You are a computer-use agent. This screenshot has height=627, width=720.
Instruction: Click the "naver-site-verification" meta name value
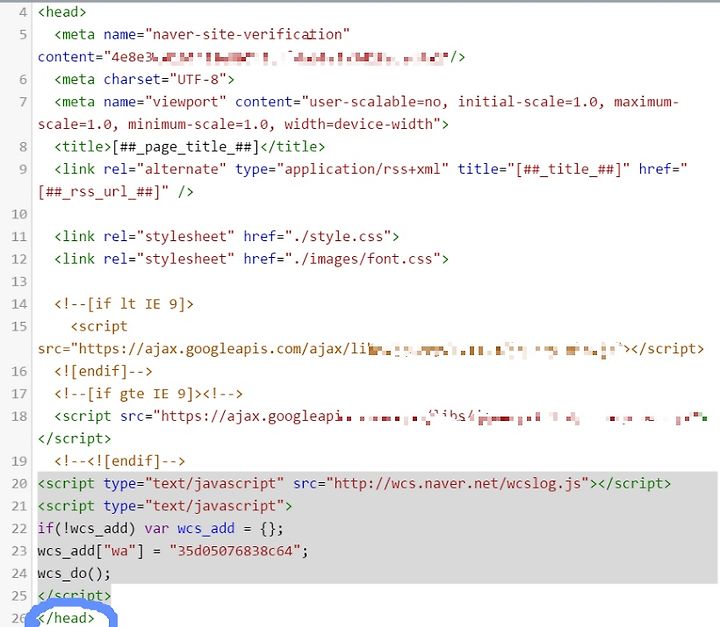point(248,34)
